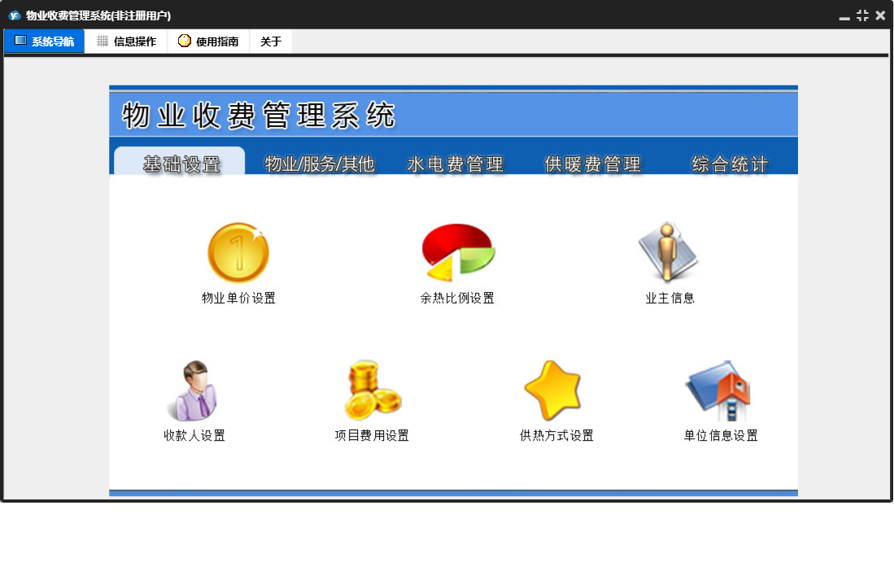
Task: Open the 系统导航 menu
Action: (45, 41)
